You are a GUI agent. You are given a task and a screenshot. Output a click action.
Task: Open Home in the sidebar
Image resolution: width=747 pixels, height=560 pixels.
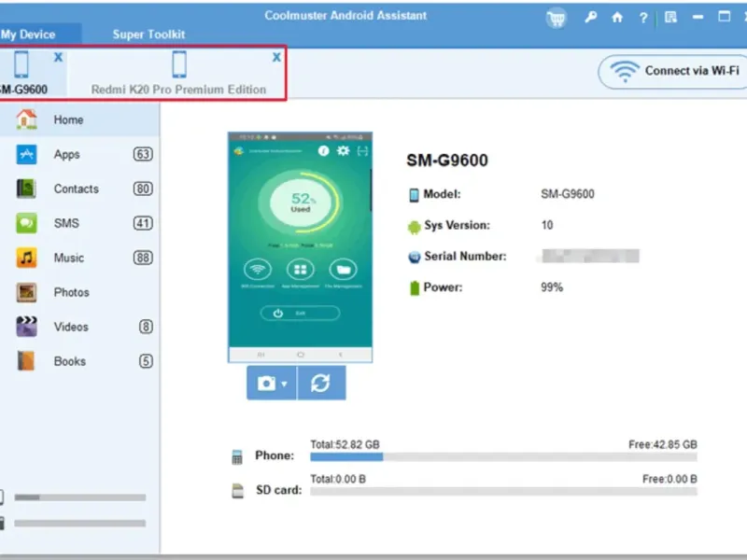coord(79,119)
